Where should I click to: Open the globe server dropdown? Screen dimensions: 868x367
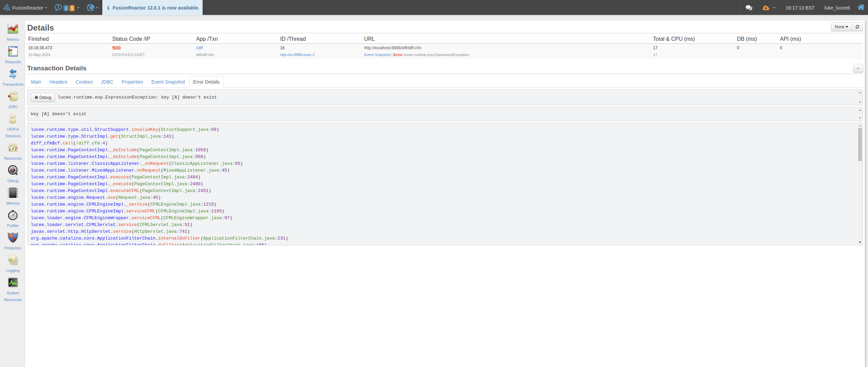[x=92, y=7]
